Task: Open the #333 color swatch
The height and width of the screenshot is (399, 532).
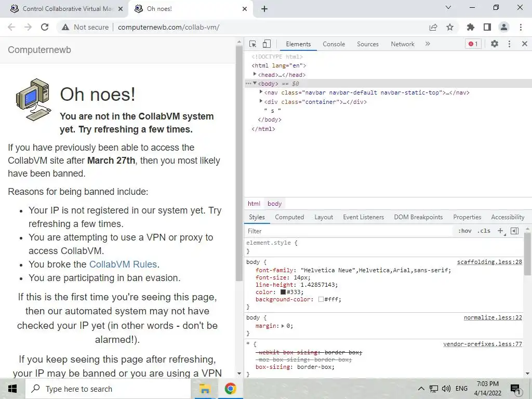Action: [283, 292]
